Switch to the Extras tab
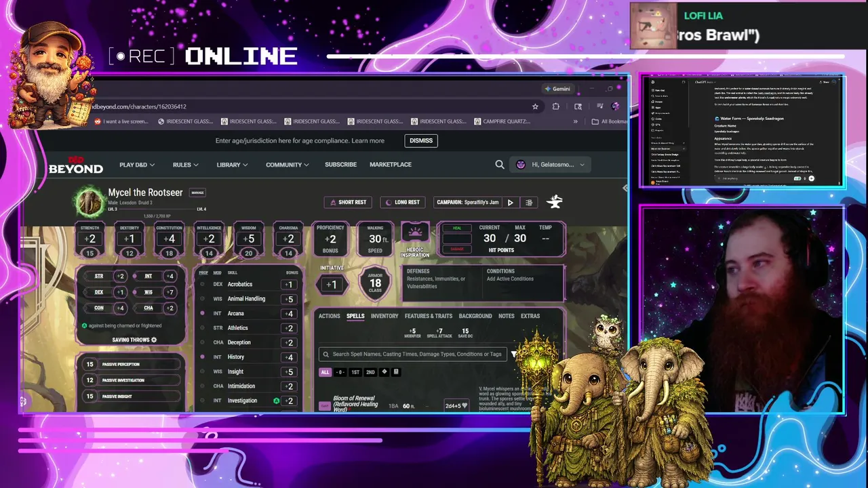 [530, 316]
